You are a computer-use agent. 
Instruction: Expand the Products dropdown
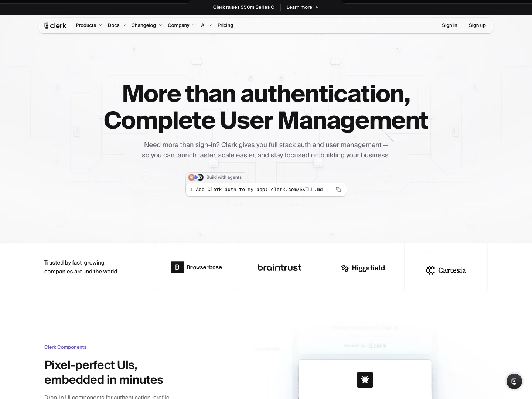89,25
